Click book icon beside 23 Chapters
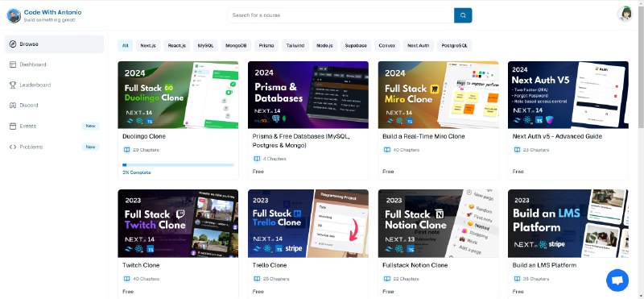This screenshot has width=644, height=299. 517,150
